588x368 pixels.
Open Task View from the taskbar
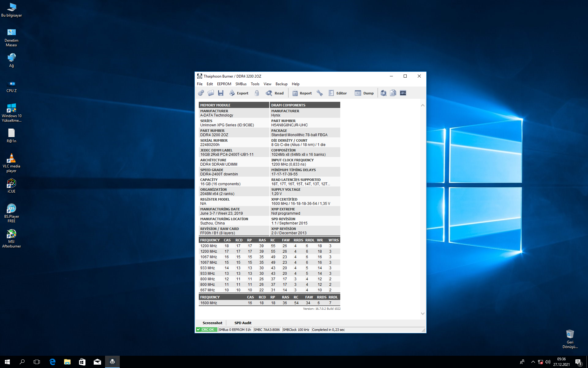(37, 362)
